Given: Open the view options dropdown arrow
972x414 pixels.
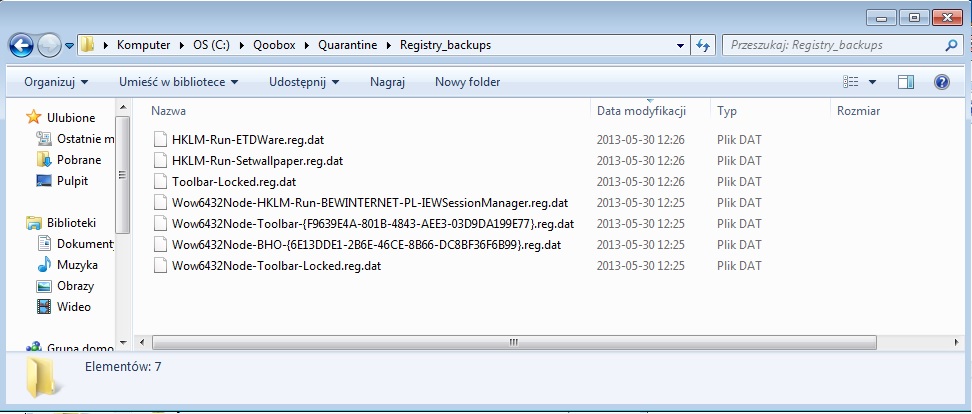Looking at the screenshot, I should (x=872, y=82).
